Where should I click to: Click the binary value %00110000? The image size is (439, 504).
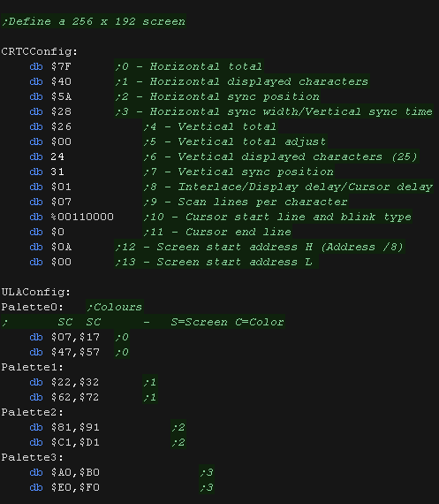tap(82, 217)
